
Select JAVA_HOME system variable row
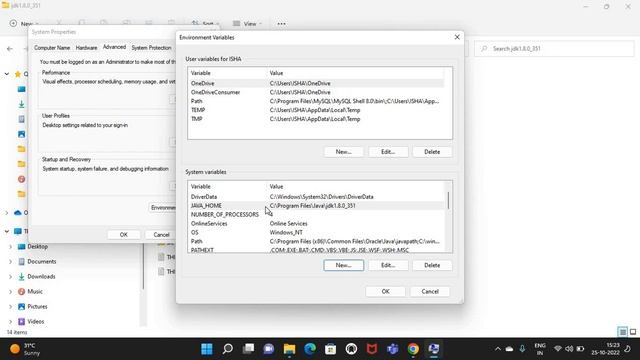point(317,206)
